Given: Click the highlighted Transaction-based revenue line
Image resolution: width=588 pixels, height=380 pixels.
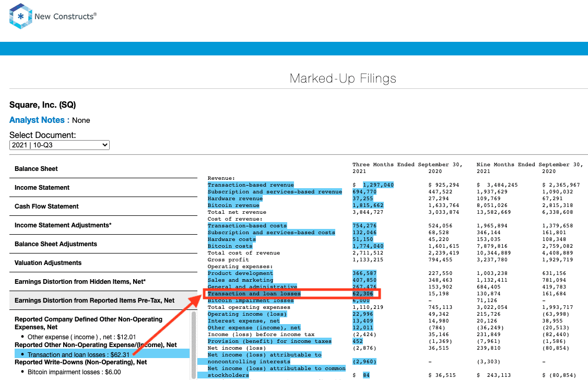Looking at the screenshot, I should 251,185.
